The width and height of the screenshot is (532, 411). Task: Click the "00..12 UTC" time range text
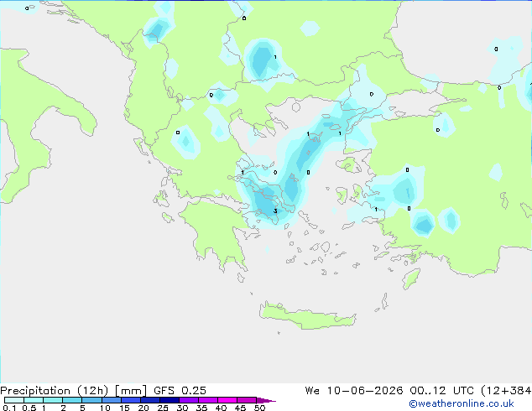pyautogui.click(x=441, y=391)
